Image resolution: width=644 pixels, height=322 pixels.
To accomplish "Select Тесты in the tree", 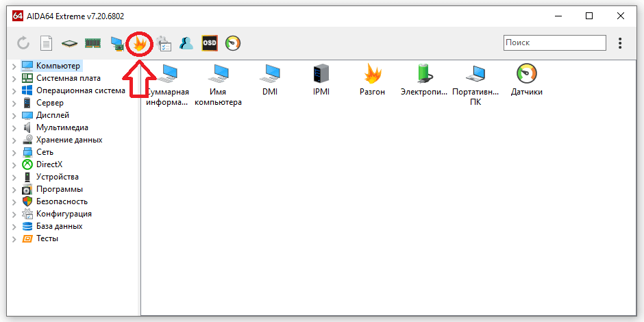I will [47, 238].
